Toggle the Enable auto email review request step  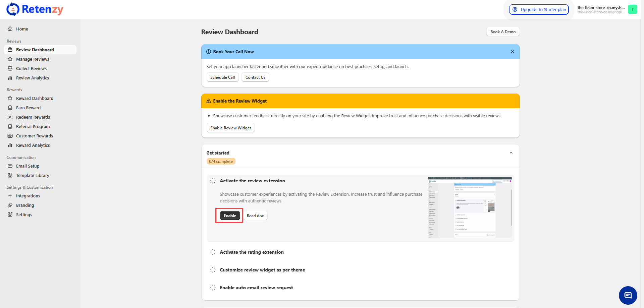click(x=213, y=288)
